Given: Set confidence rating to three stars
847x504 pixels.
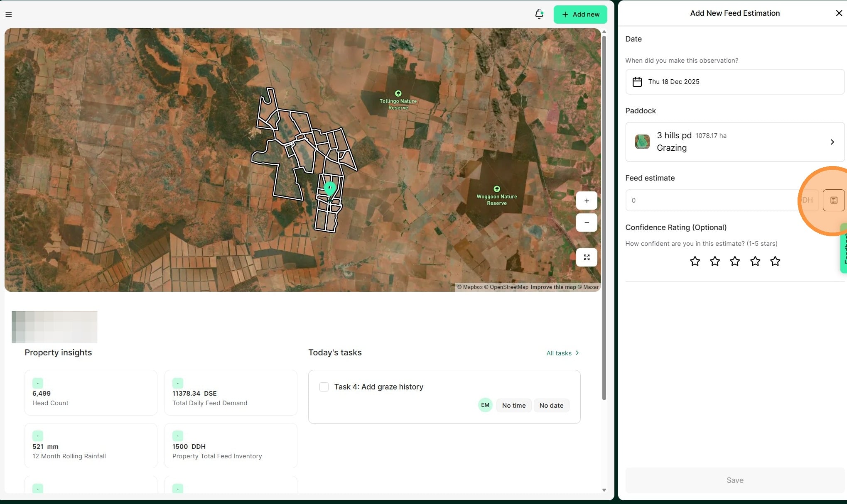Looking at the screenshot, I should pos(734,261).
